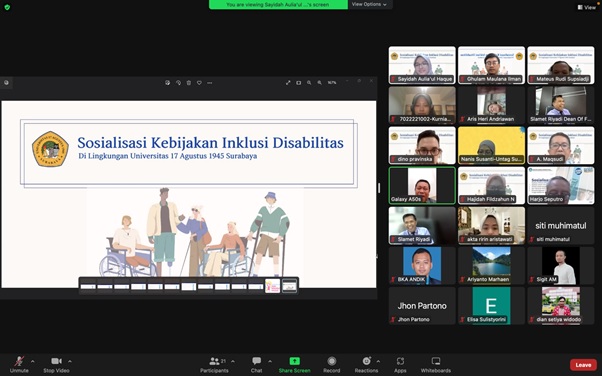Click the green Share Screen icon

point(294,361)
